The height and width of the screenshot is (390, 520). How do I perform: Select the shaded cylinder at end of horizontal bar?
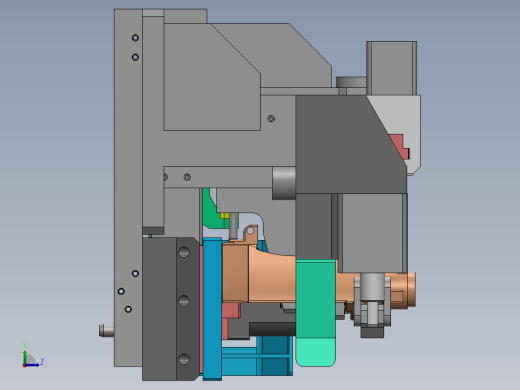(284, 183)
